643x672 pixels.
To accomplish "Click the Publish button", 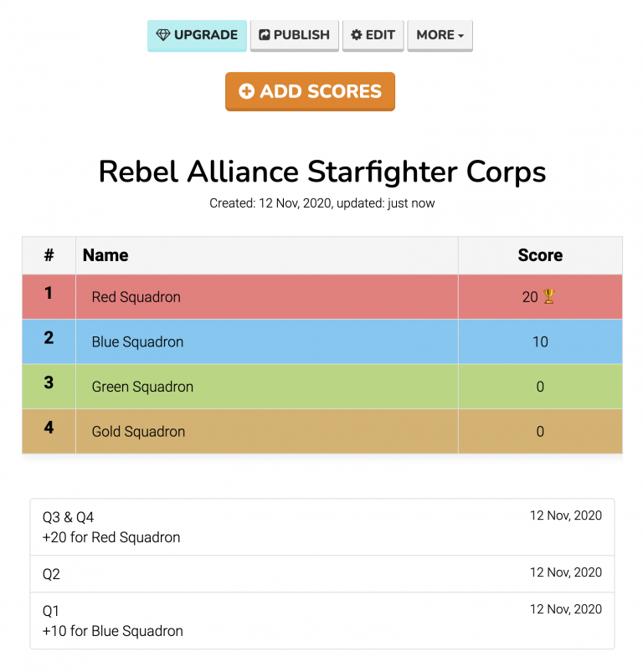I will 295,35.
